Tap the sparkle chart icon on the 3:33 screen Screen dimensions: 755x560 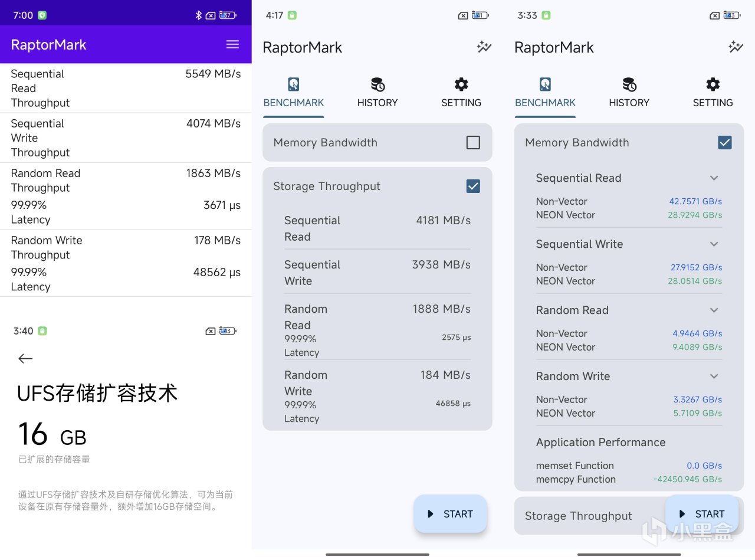[x=736, y=47]
